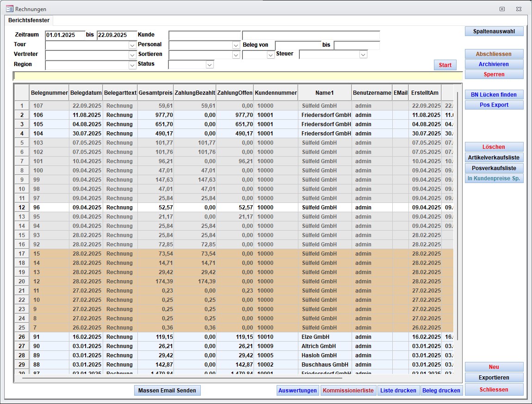Click the Archivieren button

(x=494, y=64)
